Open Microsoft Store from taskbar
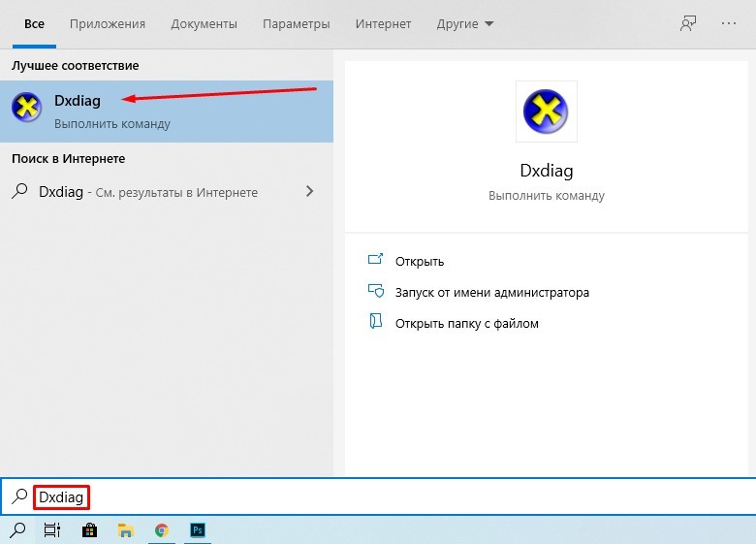The height and width of the screenshot is (544, 756). point(89,530)
